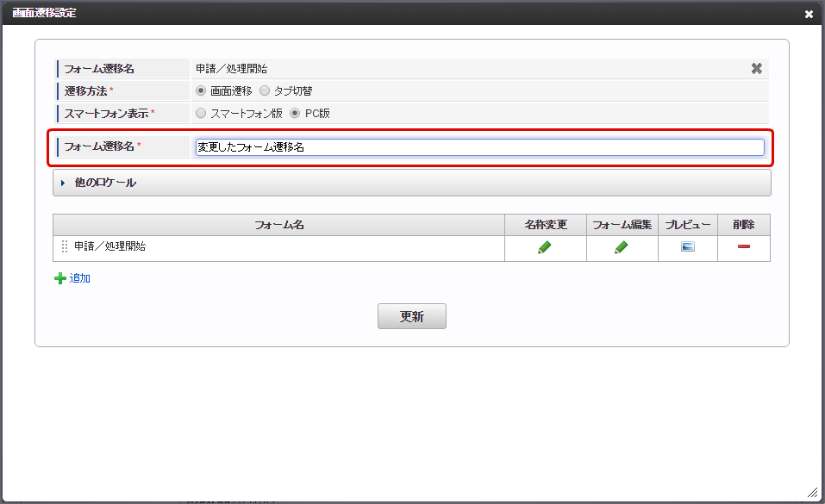825x504 pixels.
Task: Click the 追加 link
Action: point(80,278)
